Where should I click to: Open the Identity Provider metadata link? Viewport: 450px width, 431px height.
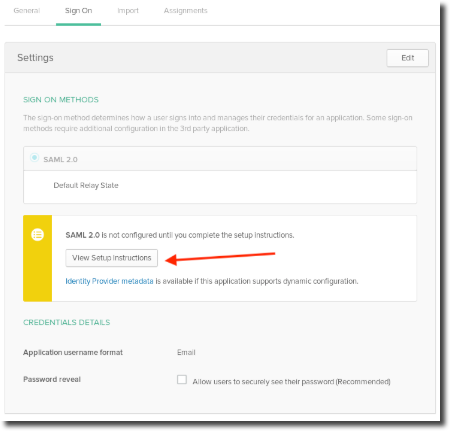[109, 281]
